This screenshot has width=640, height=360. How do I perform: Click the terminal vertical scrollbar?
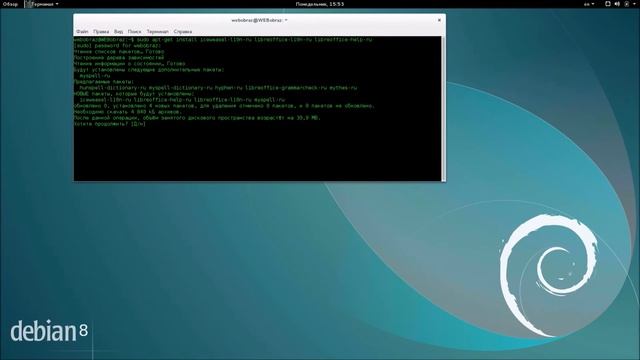pyautogui.click(x=443, y=108)
